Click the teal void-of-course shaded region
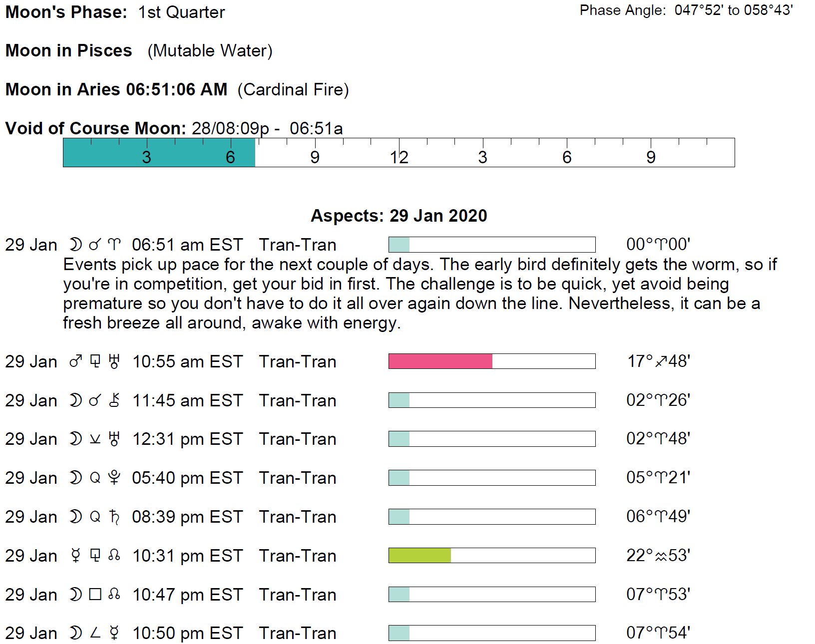 159,152
